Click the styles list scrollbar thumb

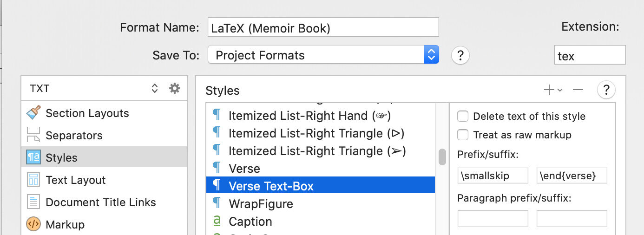click(442, 157)
